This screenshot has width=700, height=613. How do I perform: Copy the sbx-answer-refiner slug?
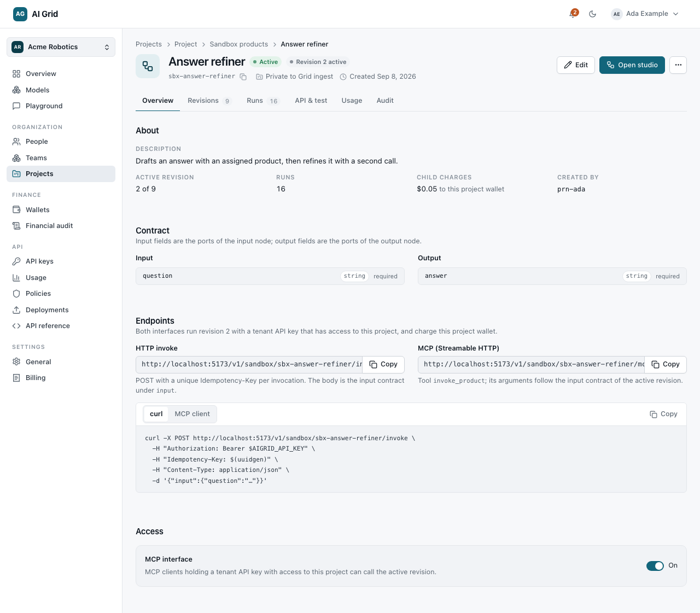(243, 77)
